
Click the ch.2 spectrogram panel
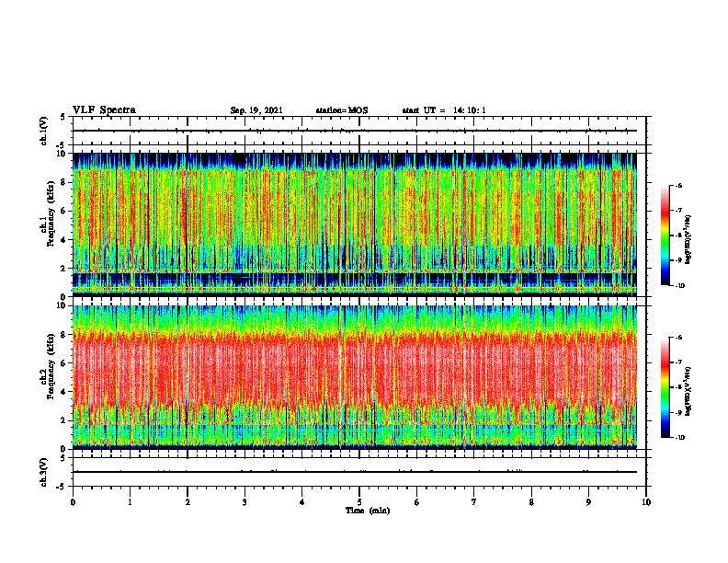(x=354, y=377)
